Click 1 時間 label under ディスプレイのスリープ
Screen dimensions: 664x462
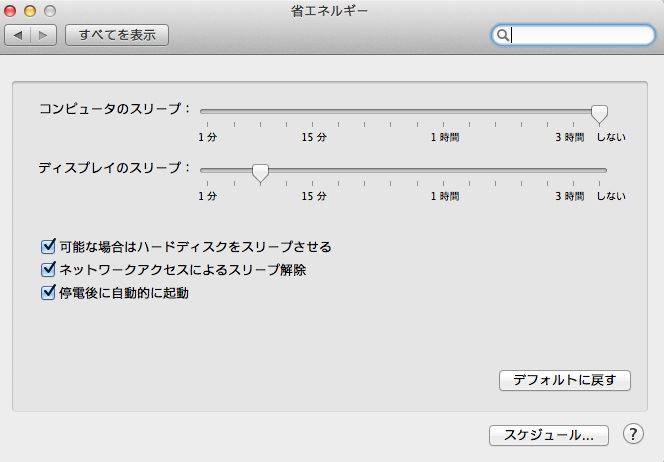(445, 196)
